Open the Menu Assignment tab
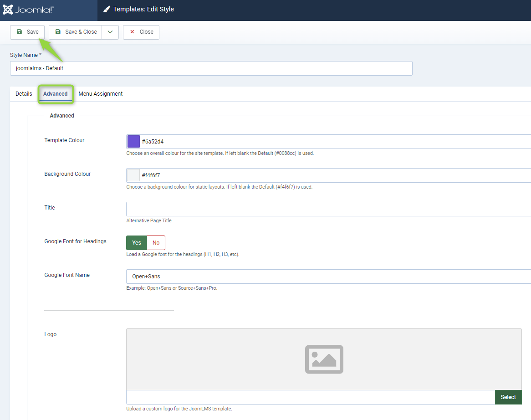 (x=100, y=94)
